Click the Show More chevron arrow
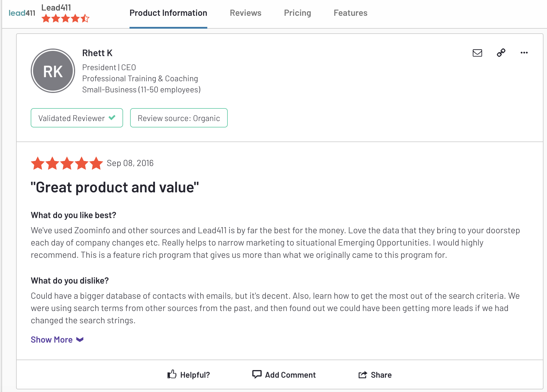The width and height of the screenshot is (547, 392). click(x=80, y=340)
